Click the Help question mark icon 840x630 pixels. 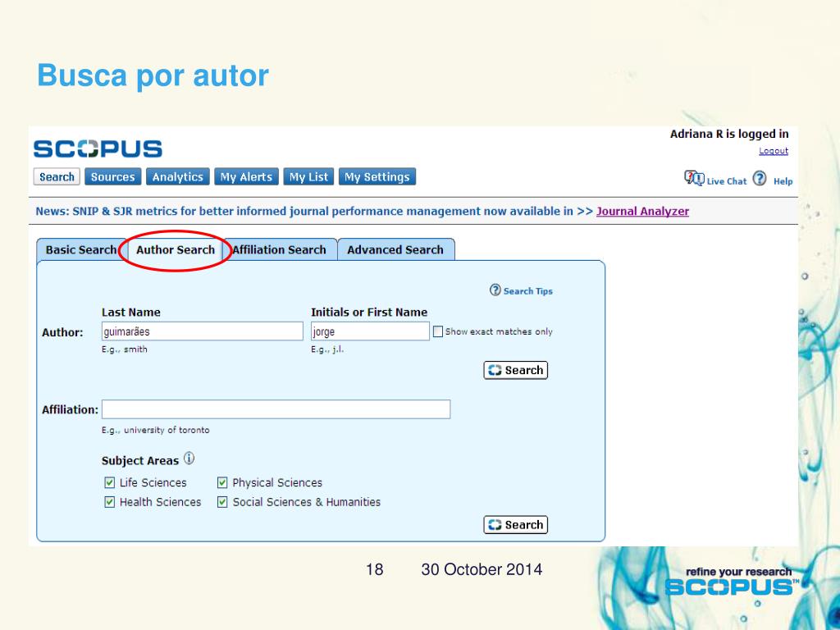point(759,178)
